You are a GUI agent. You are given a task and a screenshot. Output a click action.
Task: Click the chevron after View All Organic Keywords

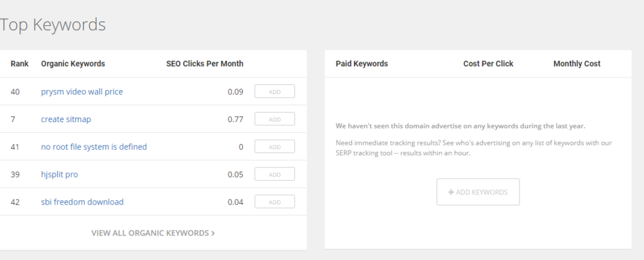(213, 233)
